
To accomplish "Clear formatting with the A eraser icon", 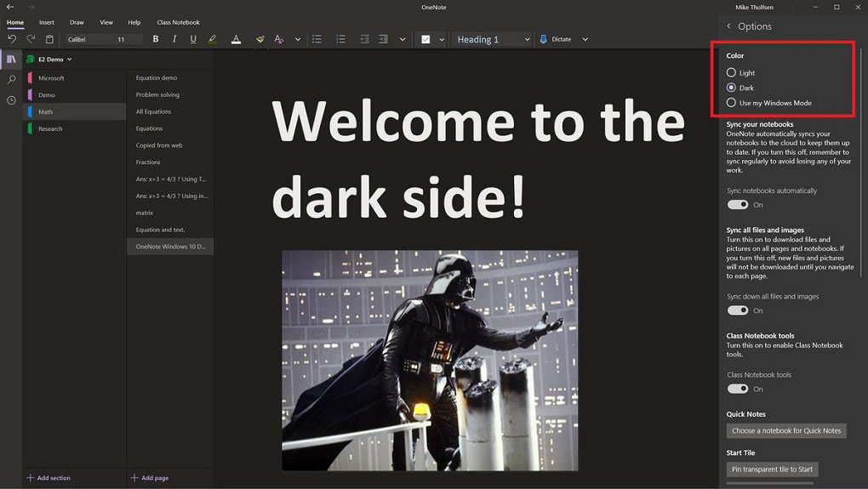I will [278, 39].
